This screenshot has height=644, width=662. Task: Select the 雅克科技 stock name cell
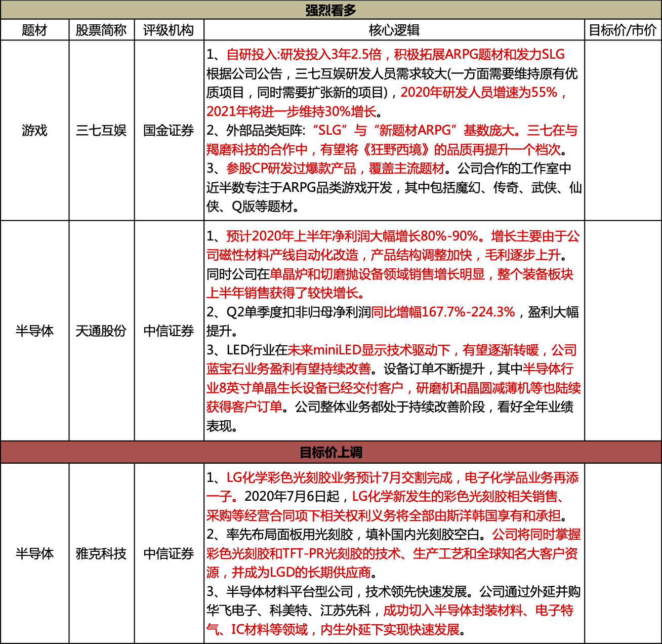click(x=101, y=554)
